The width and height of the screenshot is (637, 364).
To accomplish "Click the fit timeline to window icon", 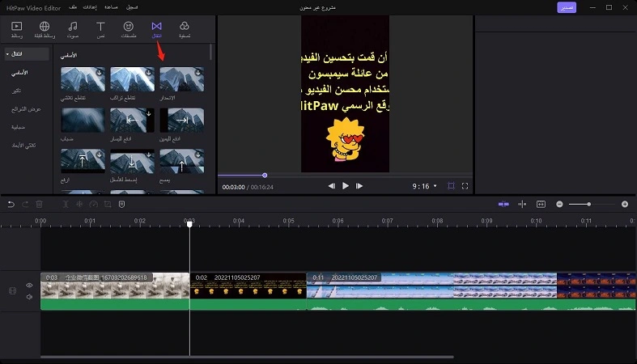I will click(x=541, y=204).
